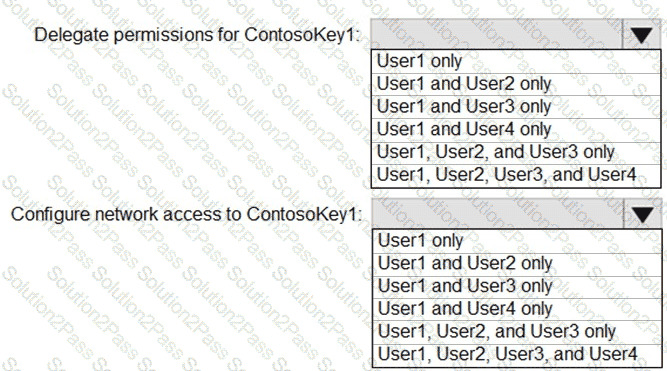667x371 pixels.
Task: Open the Configure network access dropdown arrow
Action: point(642,214)
